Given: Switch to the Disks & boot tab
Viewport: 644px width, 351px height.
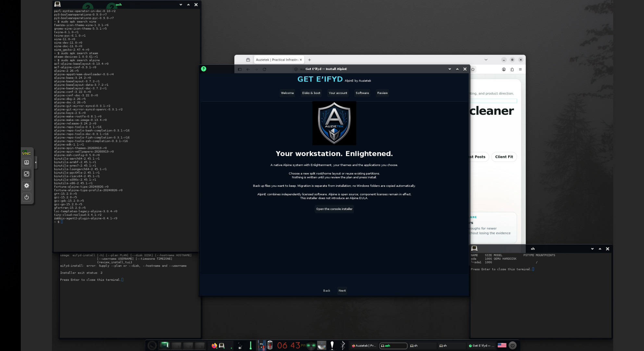Looking at the screenshot, I should (311, 93).
